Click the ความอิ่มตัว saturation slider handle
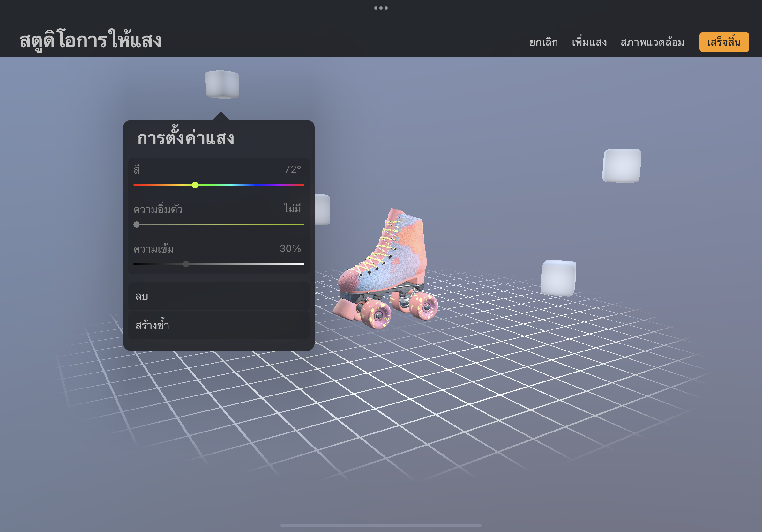This screenshot has width=762, height=532. (136, 225)
